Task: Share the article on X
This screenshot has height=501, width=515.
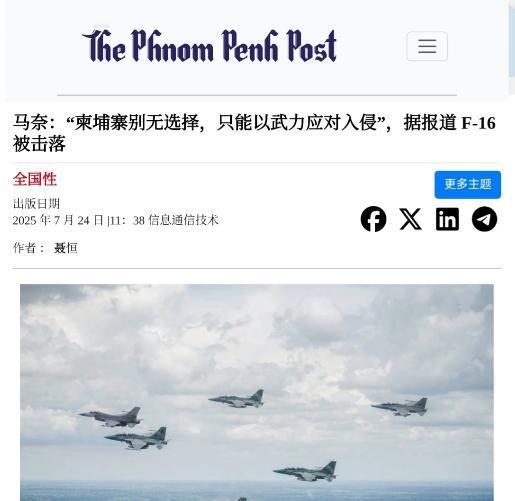Action: (x=410, y=219)
